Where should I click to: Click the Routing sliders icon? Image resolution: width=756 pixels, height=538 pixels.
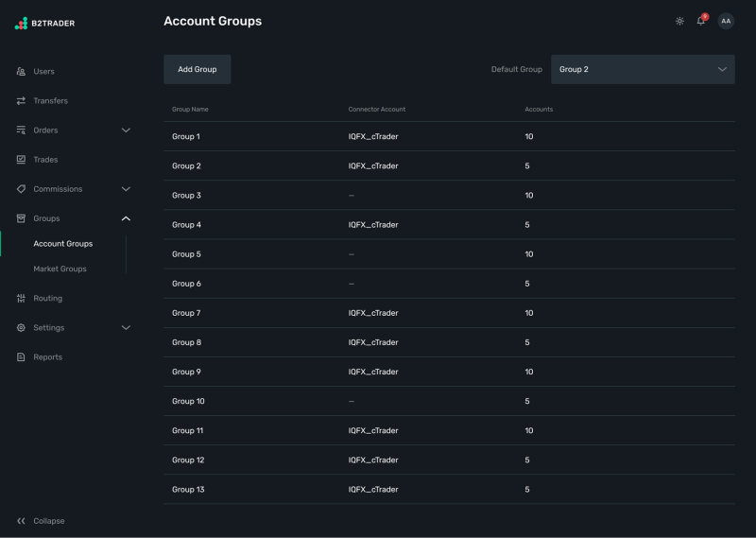[x=21, y=299]
